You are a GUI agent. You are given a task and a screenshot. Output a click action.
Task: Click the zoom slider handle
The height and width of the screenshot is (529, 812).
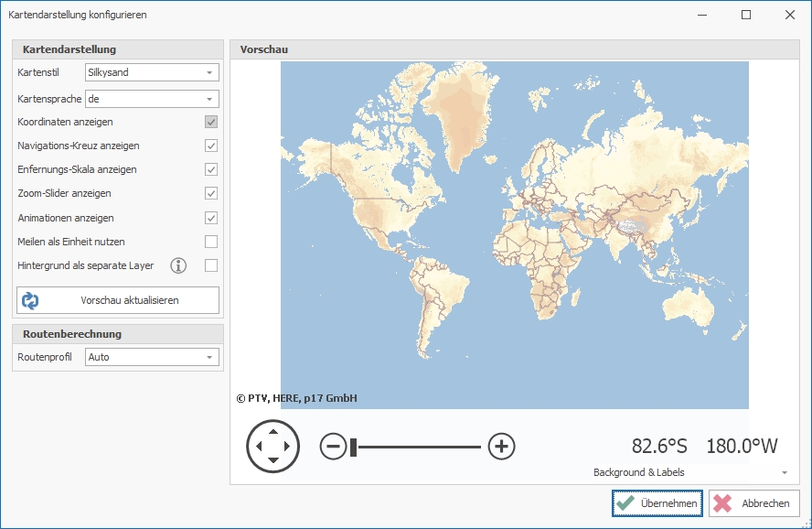(353, 447)
